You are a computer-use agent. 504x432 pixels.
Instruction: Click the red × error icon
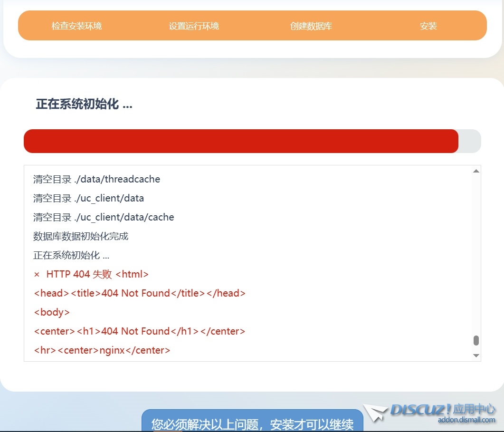tap(37, 274)
